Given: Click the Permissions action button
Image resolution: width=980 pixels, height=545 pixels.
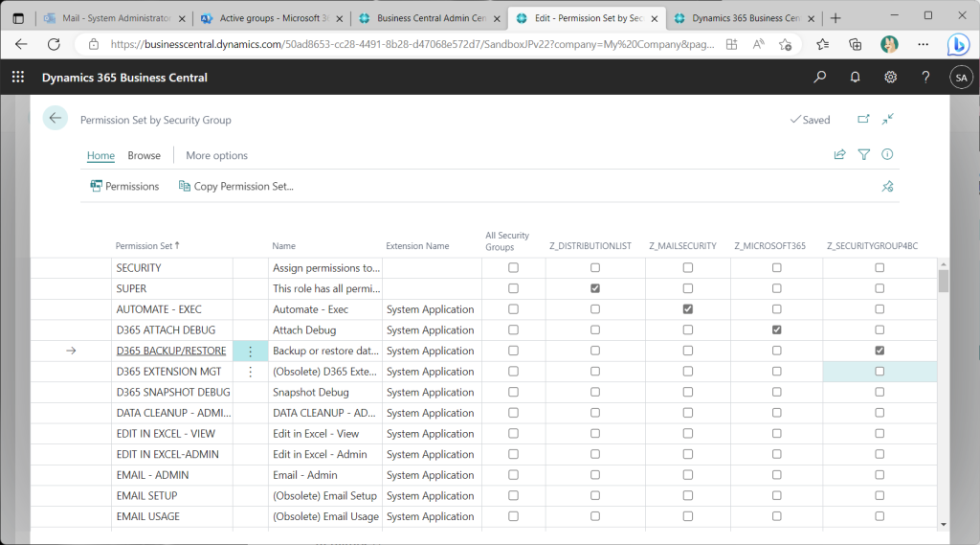Looking at the screenshot, I should [124, 187].
